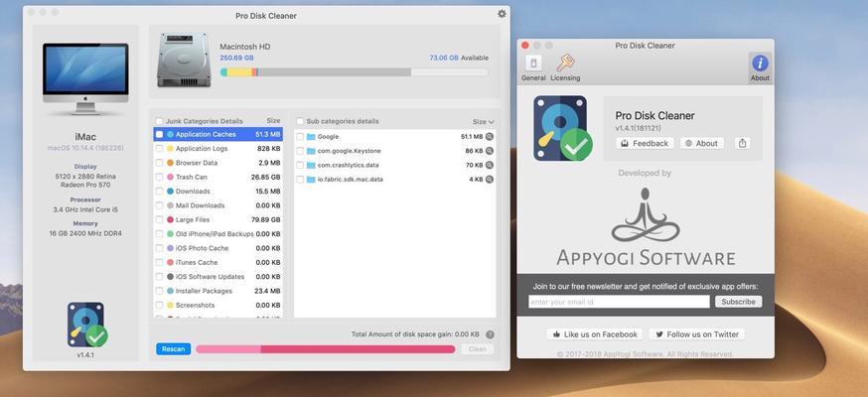The image size is (868, 397).
Task: Open the General preferences tab
Action: [x=533, y=68]
